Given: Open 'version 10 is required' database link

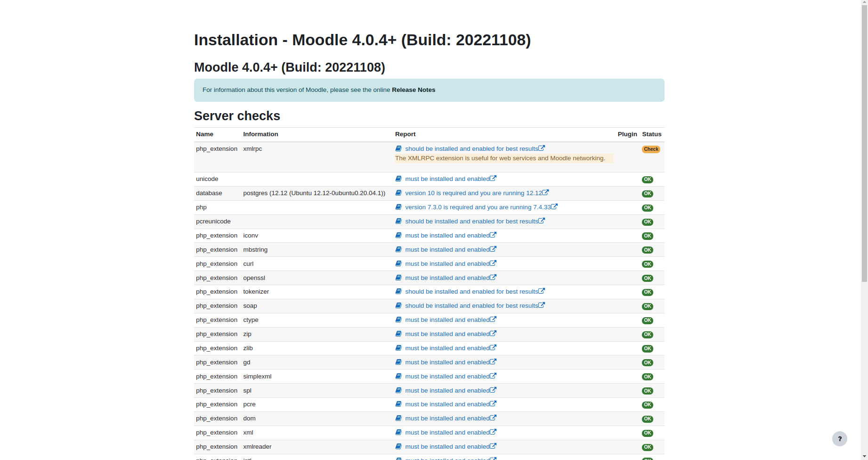Looking at the screenshot, I should click(x=473, y=193).
